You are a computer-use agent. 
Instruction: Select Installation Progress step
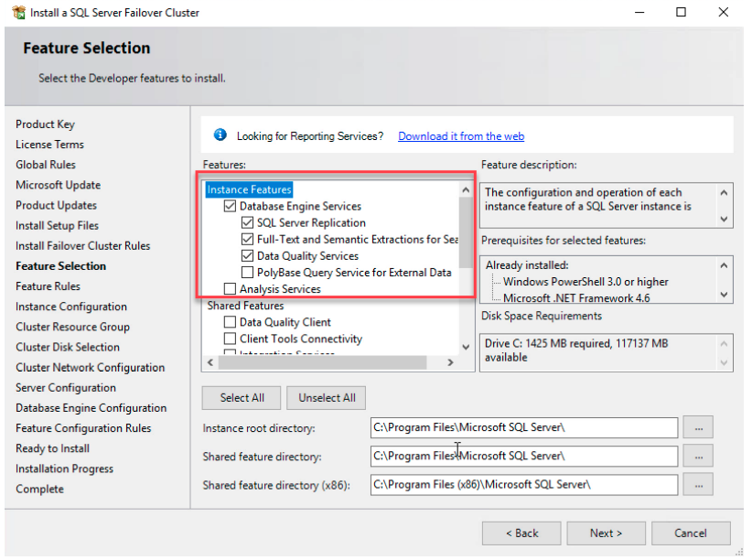(64, 468)
